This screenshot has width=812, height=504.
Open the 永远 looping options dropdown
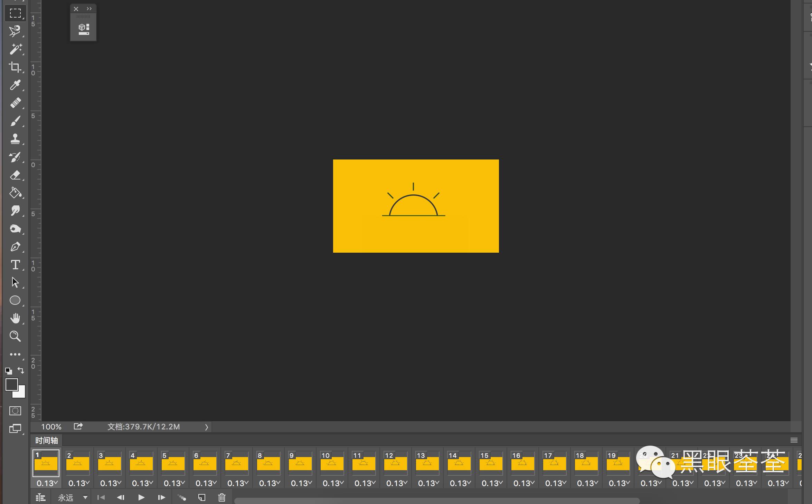pos(73,497)
